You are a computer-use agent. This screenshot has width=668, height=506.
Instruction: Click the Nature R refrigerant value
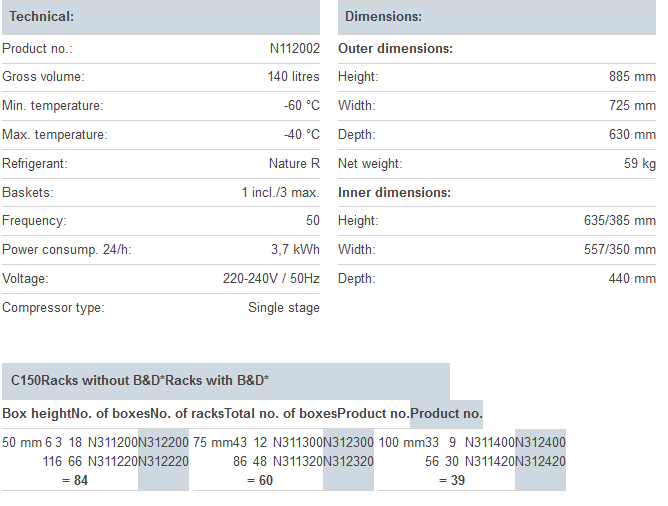[x=294, y=164]
